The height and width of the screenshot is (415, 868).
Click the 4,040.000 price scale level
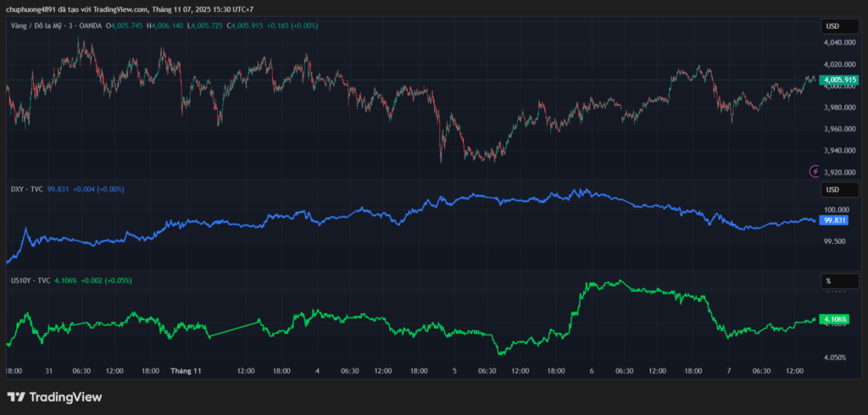[838, 42]
